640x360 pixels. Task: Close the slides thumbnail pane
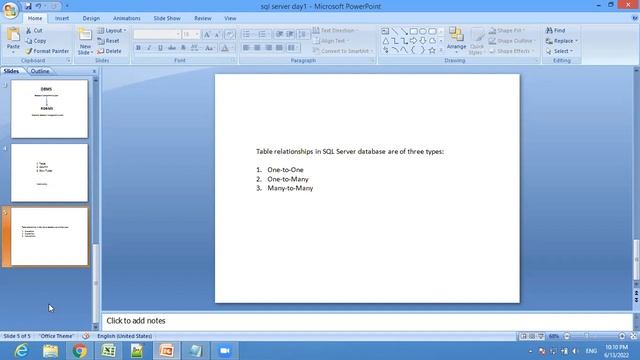tap(94, 71)
